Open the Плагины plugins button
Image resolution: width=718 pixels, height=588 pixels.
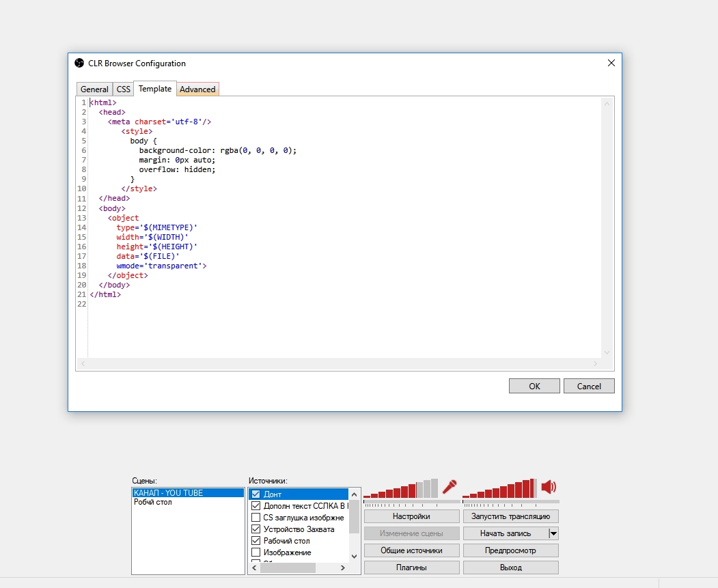[412, 568]
